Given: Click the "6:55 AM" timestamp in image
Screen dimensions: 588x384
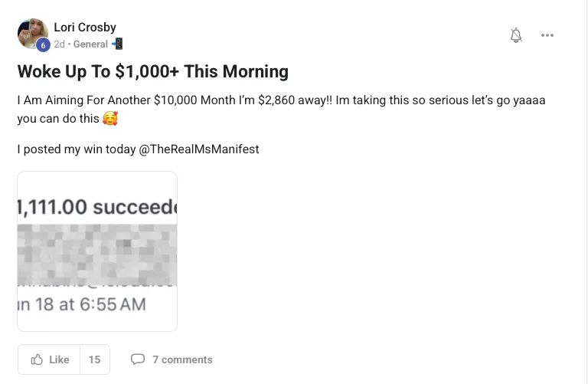Looking at the screenshot, I should 113,304.
